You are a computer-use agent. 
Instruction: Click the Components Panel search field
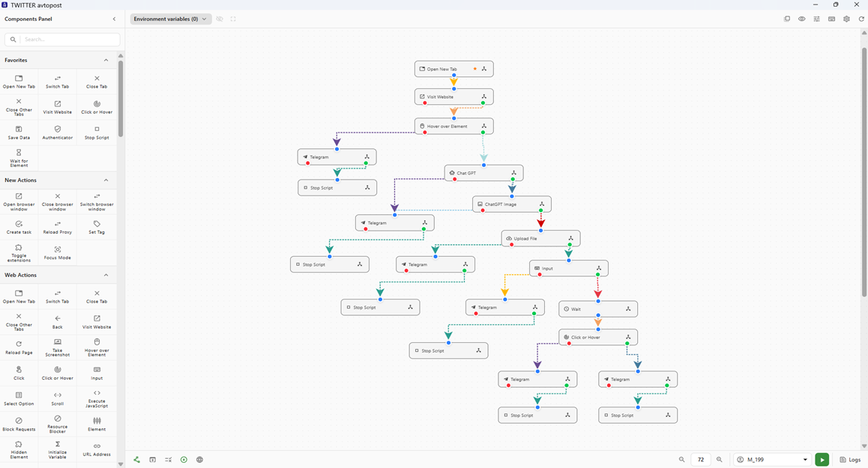pos(62,39)
